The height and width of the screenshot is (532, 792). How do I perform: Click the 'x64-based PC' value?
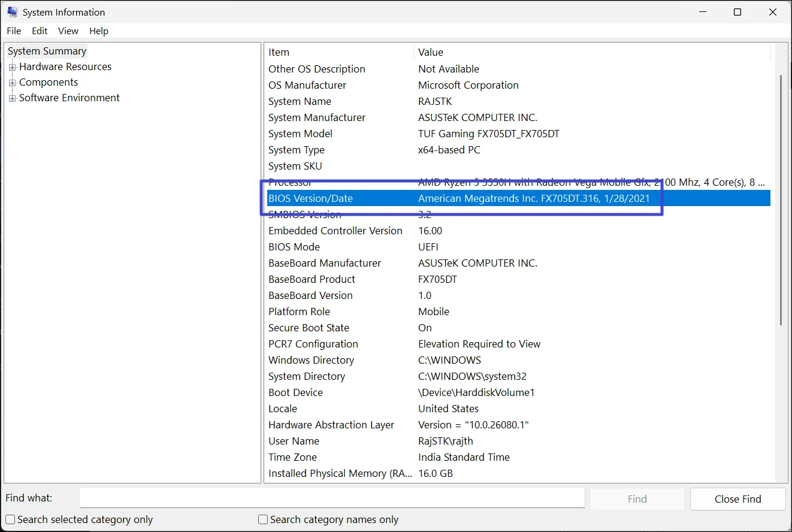click(x=449, y=150)
